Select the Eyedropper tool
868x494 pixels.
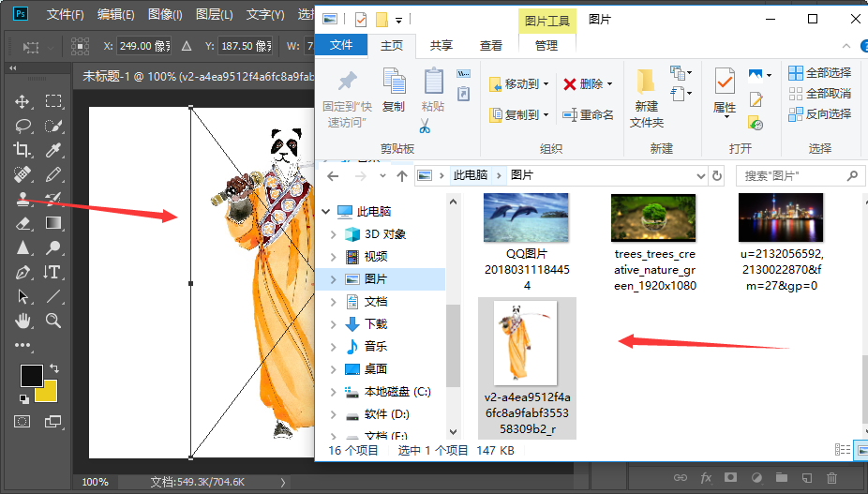pyautogui.click(x=53, y=150)
